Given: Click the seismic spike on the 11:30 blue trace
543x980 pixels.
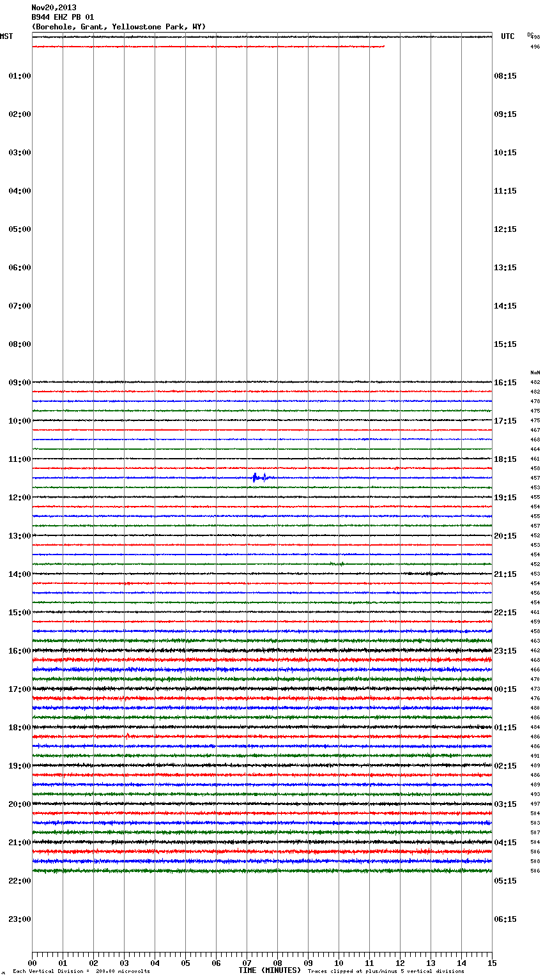Looking at the screenshot, I should click(x=255, y=477).
